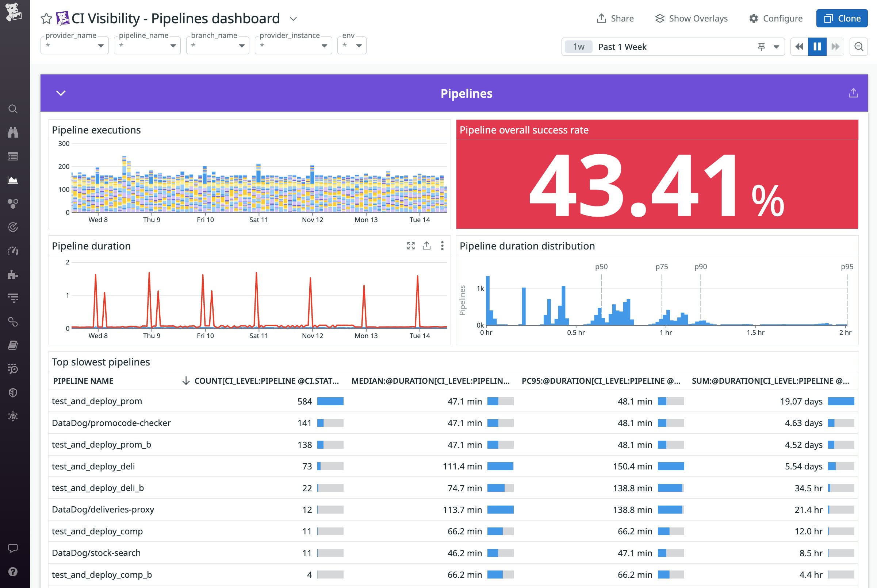Screen dimensions: 877x588
Task: Click the Clone button
Action: pyautogui.click(x=842, y=18)
